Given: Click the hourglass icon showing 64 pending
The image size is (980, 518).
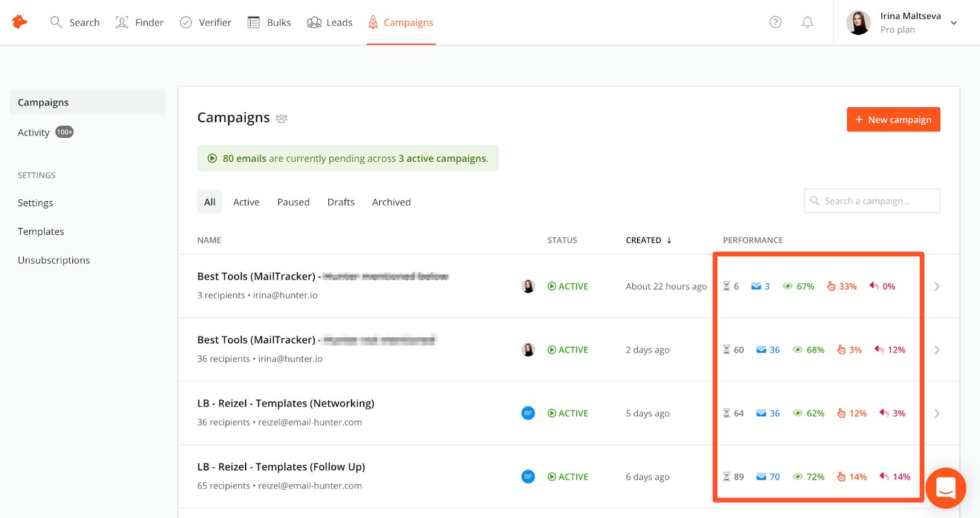Looking at the screenshot, I should pos(726,413).
